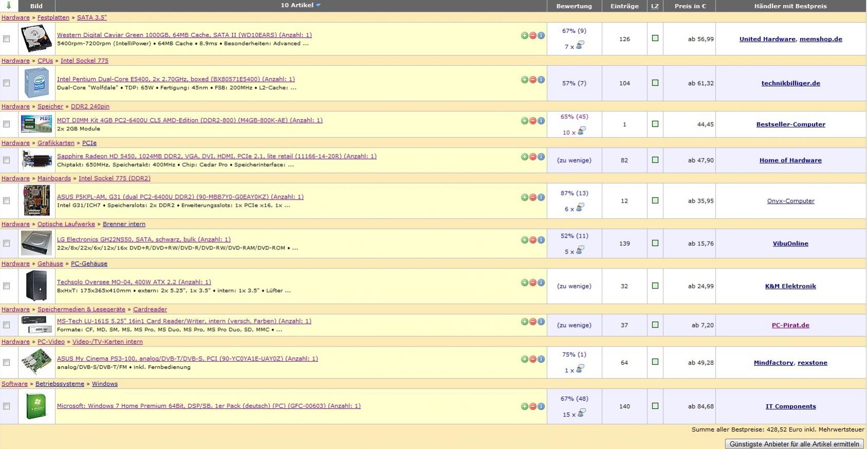Click minus icon on Windows 7 Home Premium row
Image resolution: width=868 pixels, height=449 pixels.
coord(533,407)
